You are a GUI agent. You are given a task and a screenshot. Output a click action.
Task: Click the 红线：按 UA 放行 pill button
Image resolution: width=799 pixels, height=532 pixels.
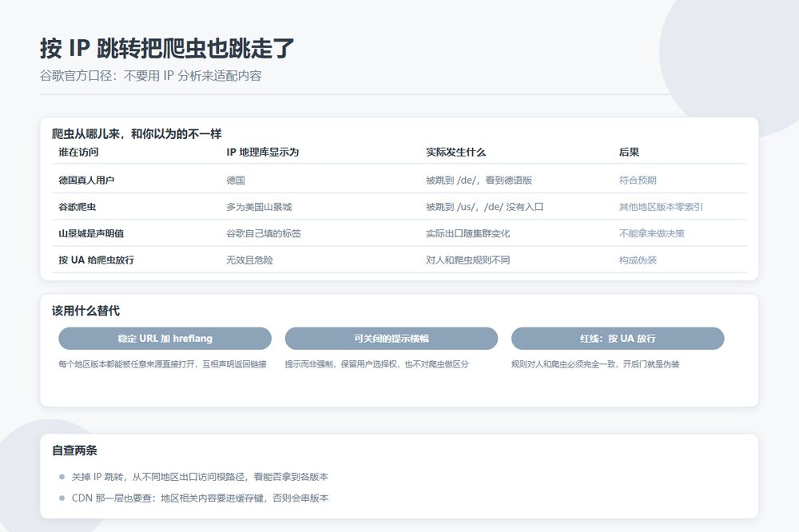[x=618, y=339]
